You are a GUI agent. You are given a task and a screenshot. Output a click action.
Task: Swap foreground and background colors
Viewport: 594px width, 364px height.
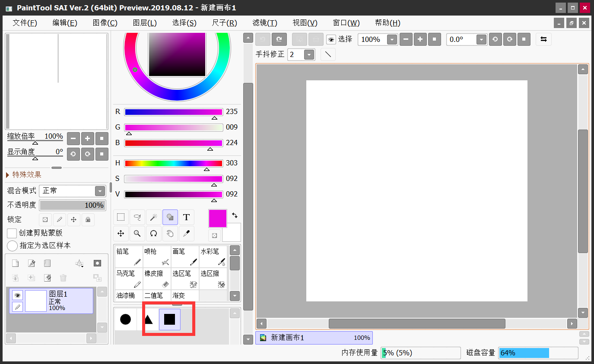(x=235, y=215)
